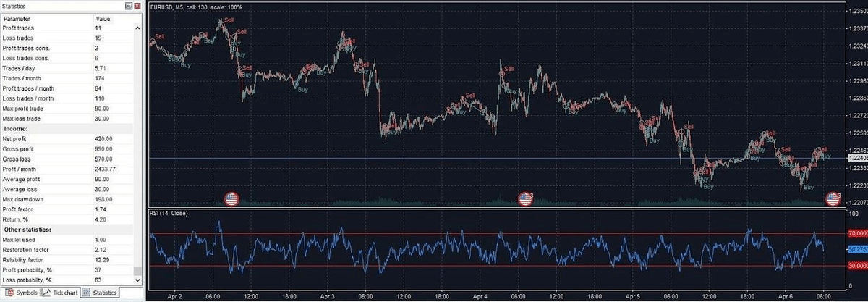Click the Parameter column header
This screenshot has width=868, height=302.
pos(46,17)
